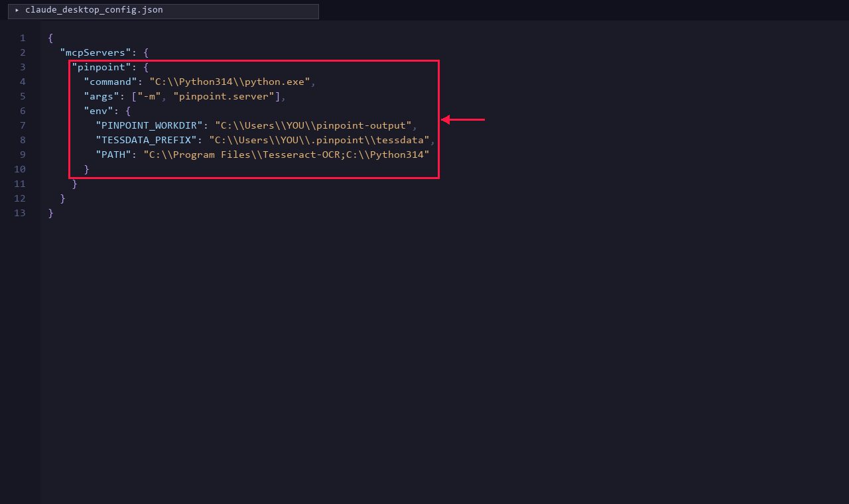Select the "pinpoint.server" string value
This screenshot has width=849, height=504.
[x=225, y=96]
